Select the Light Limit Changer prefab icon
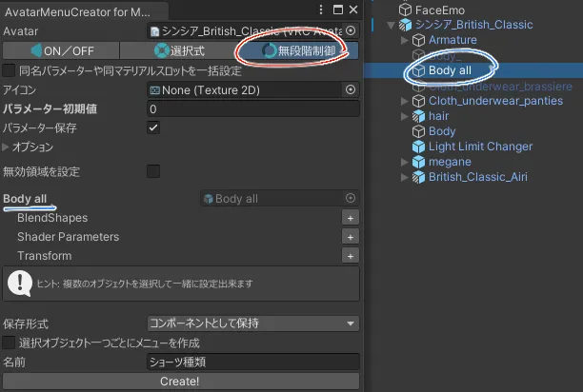Viewport: 583px width, 392px height. point(418,147)
